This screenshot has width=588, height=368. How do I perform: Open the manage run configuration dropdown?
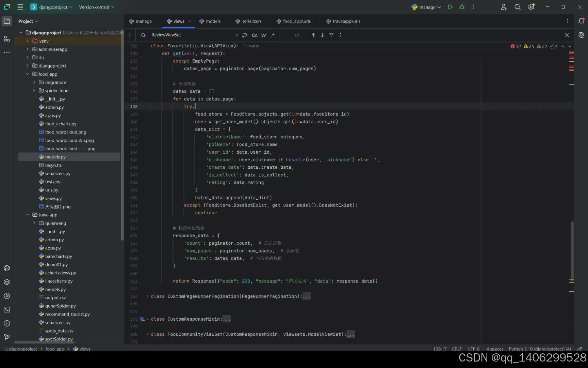click(426, 7)
